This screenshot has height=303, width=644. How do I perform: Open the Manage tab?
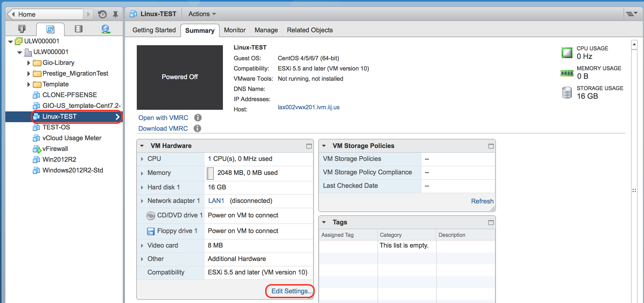pyautogui.click(x=266, y=30)
